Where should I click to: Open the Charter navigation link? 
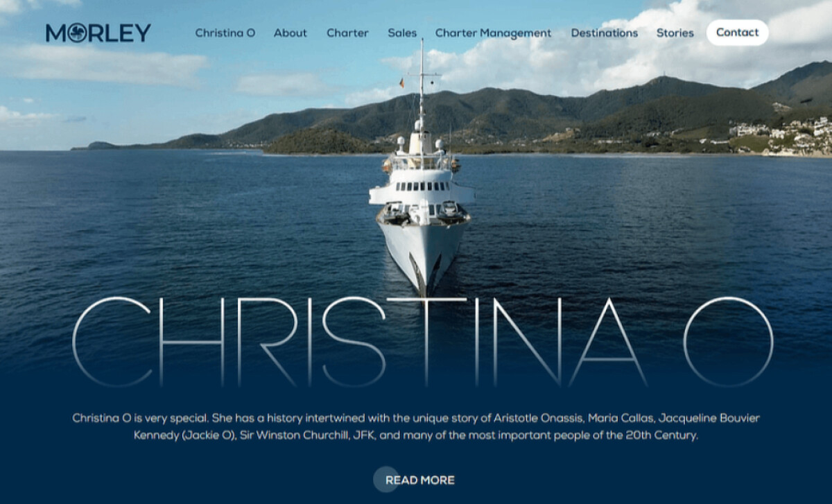(x=347, y=33)
